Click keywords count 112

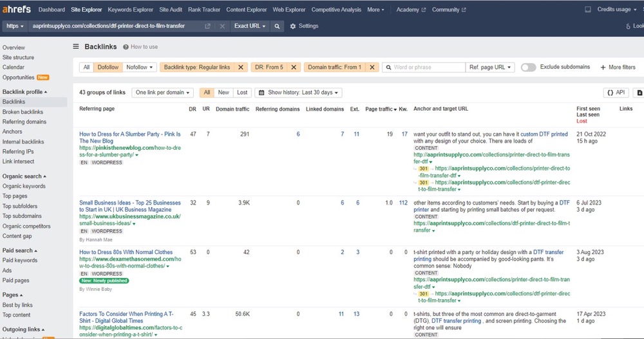tap(403, 203)
